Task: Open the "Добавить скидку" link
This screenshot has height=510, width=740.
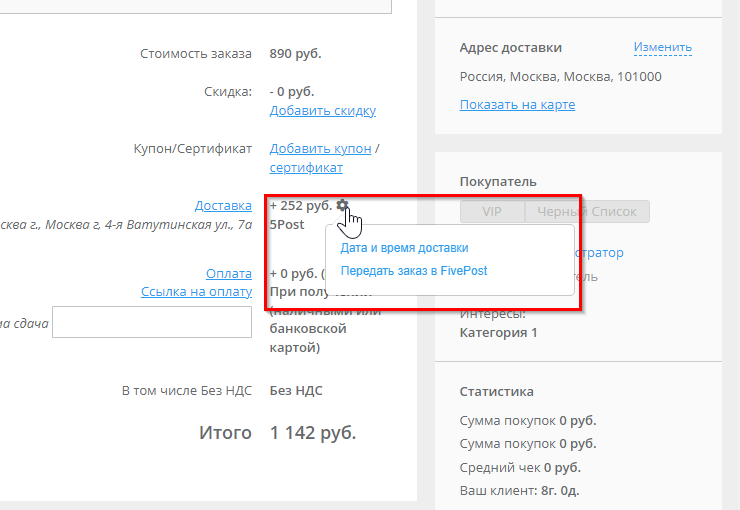Action: point(322,111)
